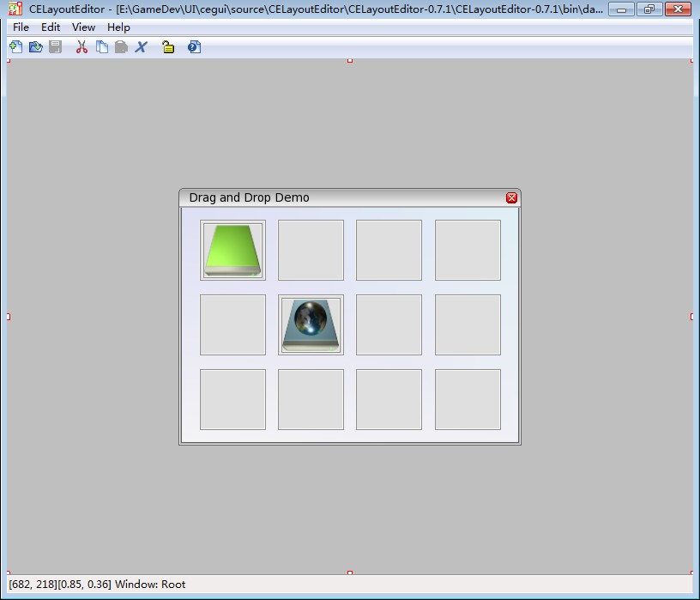Close the Drag and Drop Demo frame
This screenshot has height=600, width=700.
click(511, 198)
